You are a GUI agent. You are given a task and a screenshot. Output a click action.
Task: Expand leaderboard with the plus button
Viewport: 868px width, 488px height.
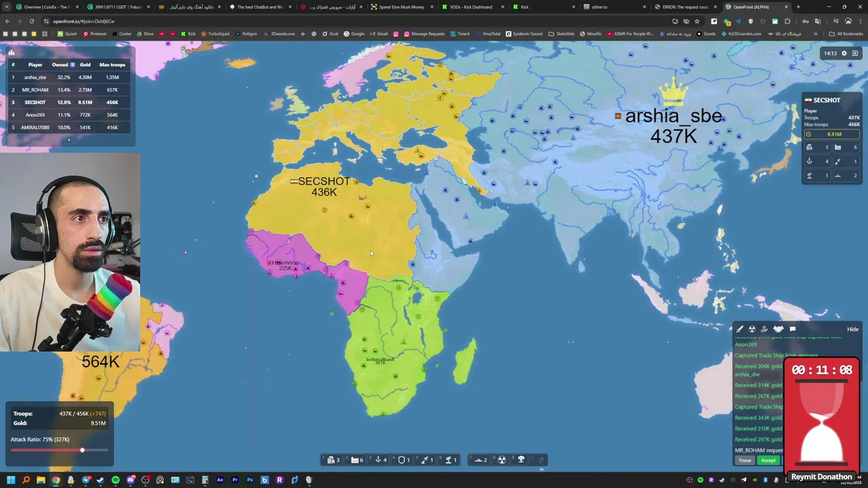(x=68, y=140)
